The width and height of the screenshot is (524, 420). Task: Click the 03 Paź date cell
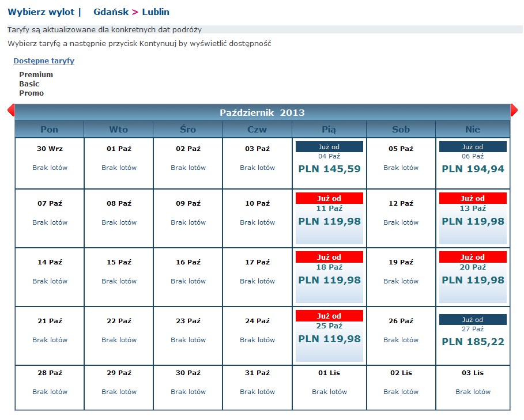(x=257, y=163)
